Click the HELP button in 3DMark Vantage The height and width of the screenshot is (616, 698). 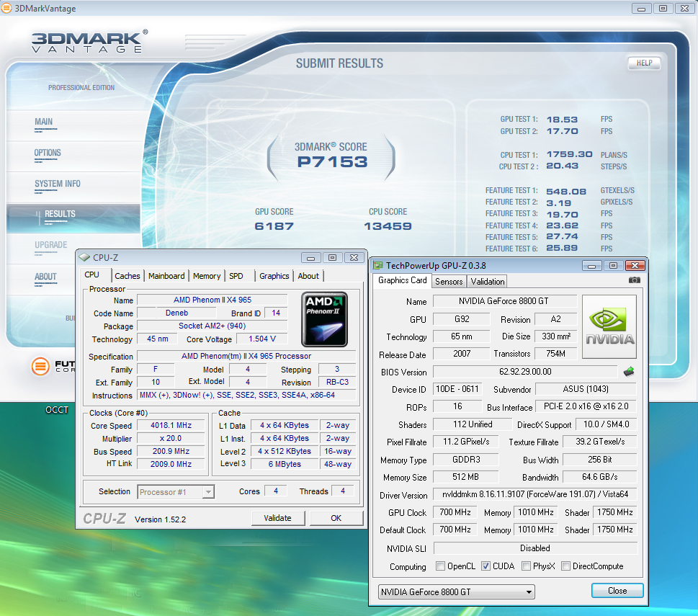coord(644,63)
